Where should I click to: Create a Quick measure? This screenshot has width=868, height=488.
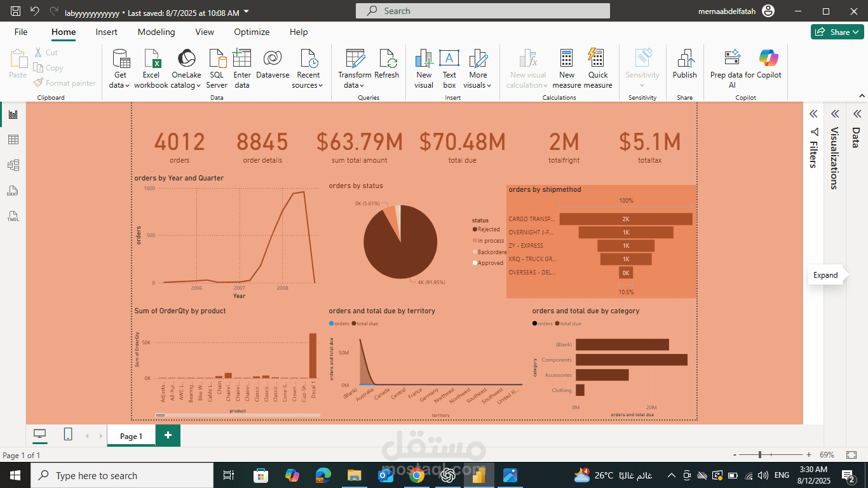(x=598, y=69)
